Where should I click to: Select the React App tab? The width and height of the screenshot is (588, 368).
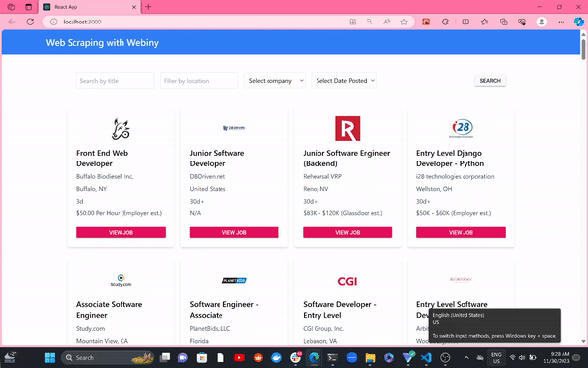tap(89, 7)
